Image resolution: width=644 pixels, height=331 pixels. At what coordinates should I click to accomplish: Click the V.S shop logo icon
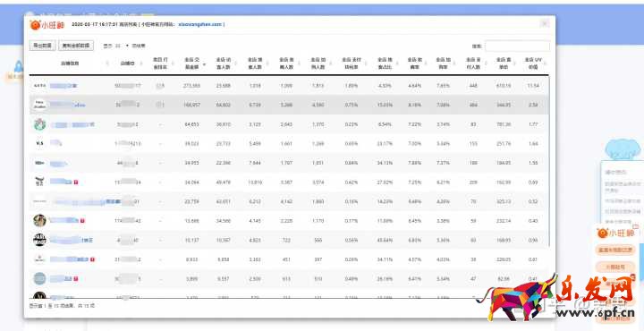point(39,143)
